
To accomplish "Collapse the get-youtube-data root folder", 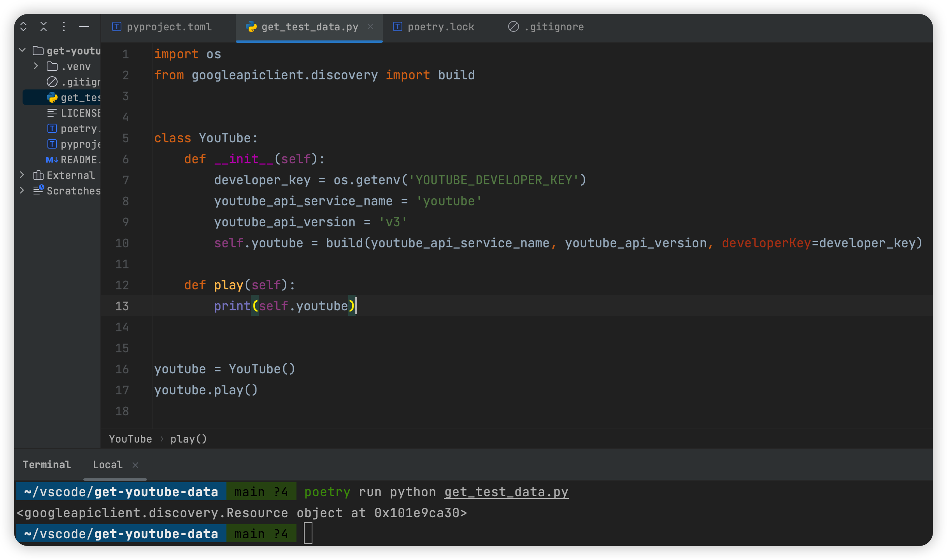I will click(x=22, y=51).
